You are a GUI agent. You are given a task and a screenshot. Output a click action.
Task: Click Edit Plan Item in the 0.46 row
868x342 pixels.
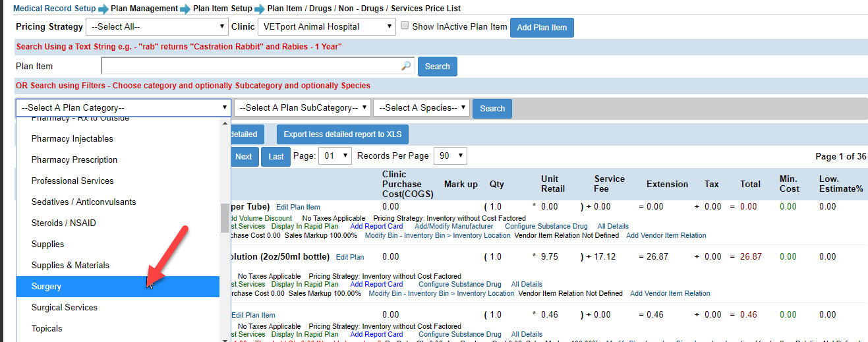[253, 315]
